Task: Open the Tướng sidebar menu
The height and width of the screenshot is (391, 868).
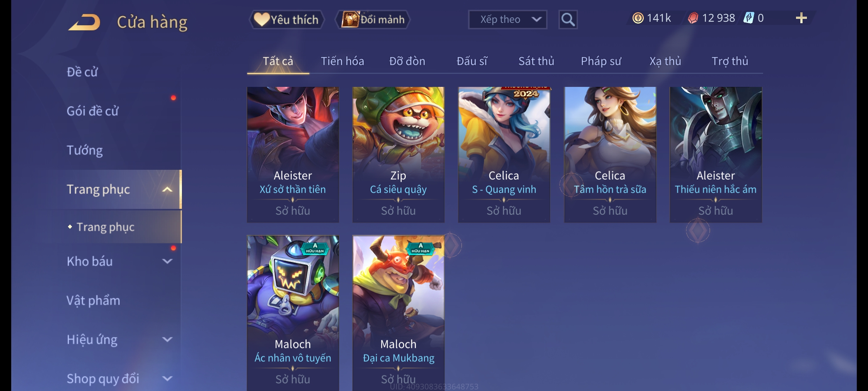Action: click(x=85, y=150)
